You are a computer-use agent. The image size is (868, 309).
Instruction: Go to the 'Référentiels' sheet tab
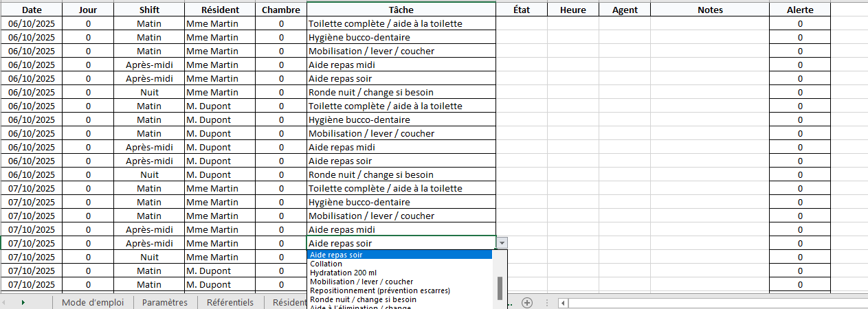[x=230, y=302]
